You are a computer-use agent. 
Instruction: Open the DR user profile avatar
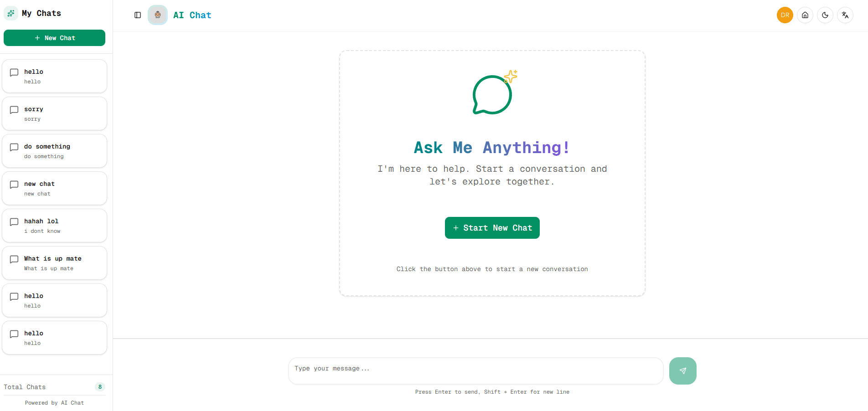click(785, 15)
